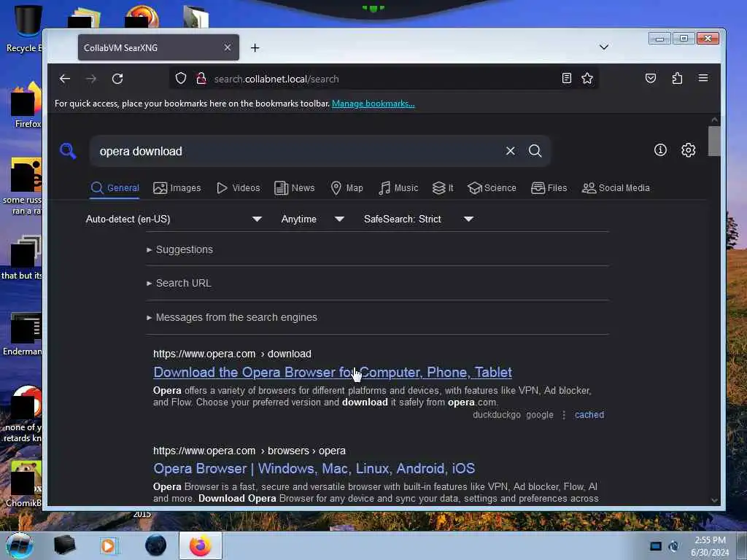
Task: Switch to the Videos tab
Action: tap(239, 188)
